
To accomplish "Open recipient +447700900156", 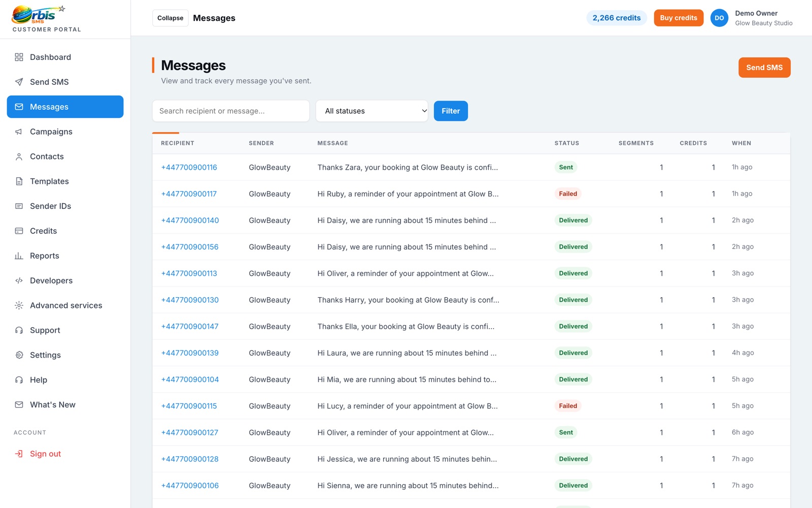I will point(190,247).
